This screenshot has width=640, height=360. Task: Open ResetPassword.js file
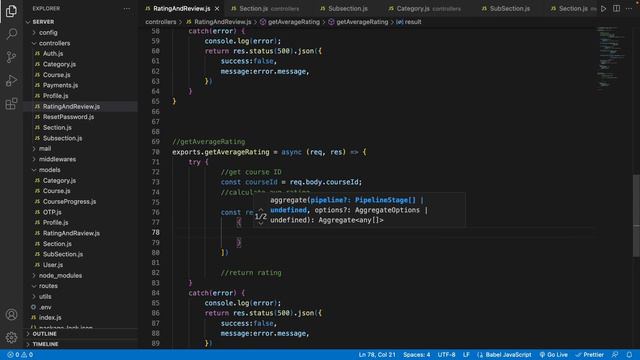(80, 117)
